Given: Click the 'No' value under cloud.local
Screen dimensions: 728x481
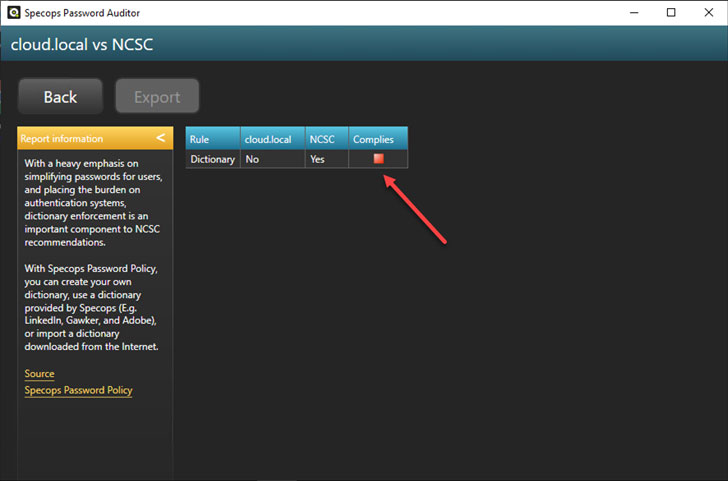Looking at the screenshot, I should pyautogui.click(x=252, y=159).
